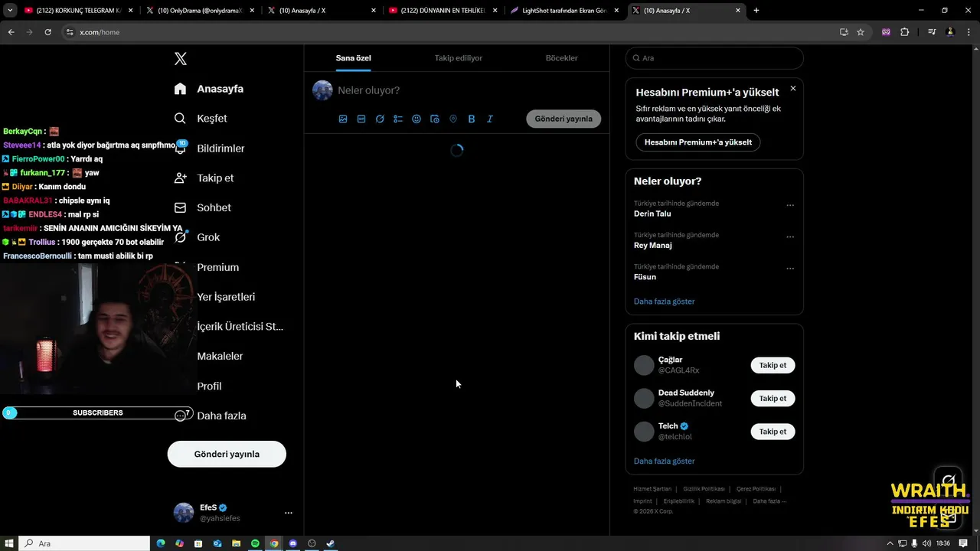This screenshot has width=980, height=551.
Task: Open Spotify from the taskbar
Action: tap(255, 543)
